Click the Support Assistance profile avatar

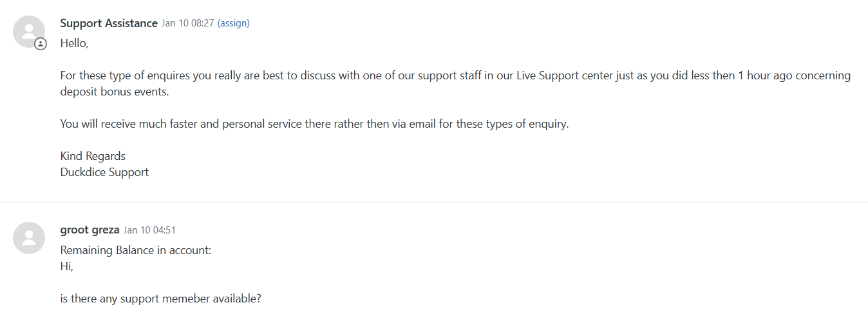point(29,32)
